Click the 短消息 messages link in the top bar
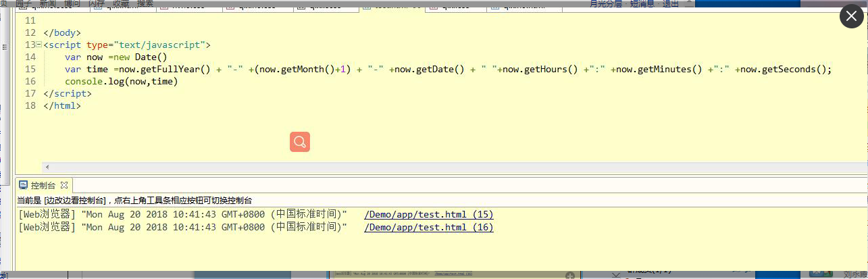The height and width of the screenshot is (279, 868). click(642, 4)
